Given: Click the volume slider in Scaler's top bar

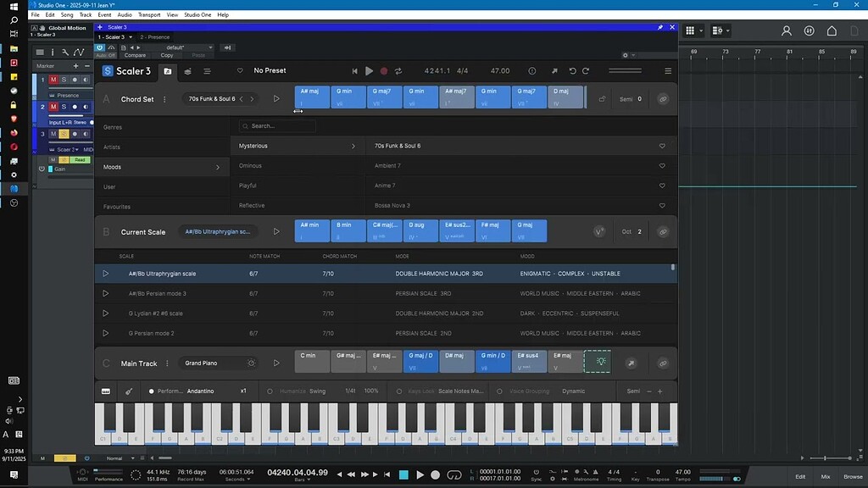Looking at the screenshot, I should point(624,71).
